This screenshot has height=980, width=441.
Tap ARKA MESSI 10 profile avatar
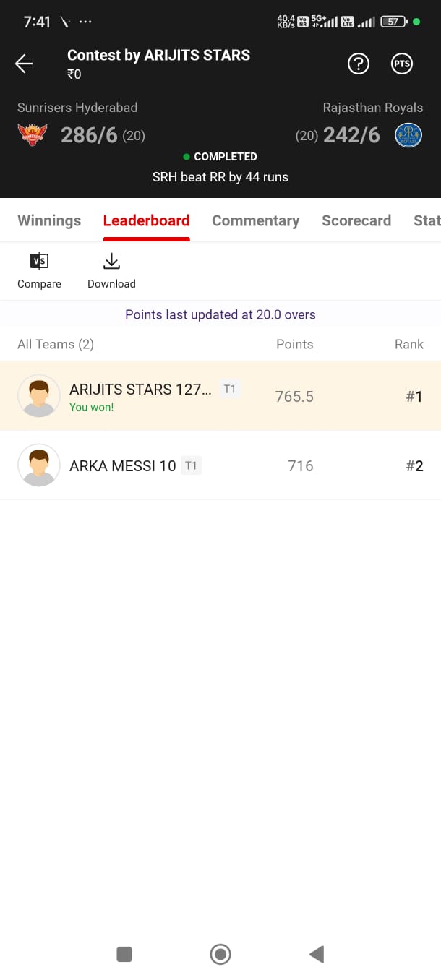pos(39,465)
